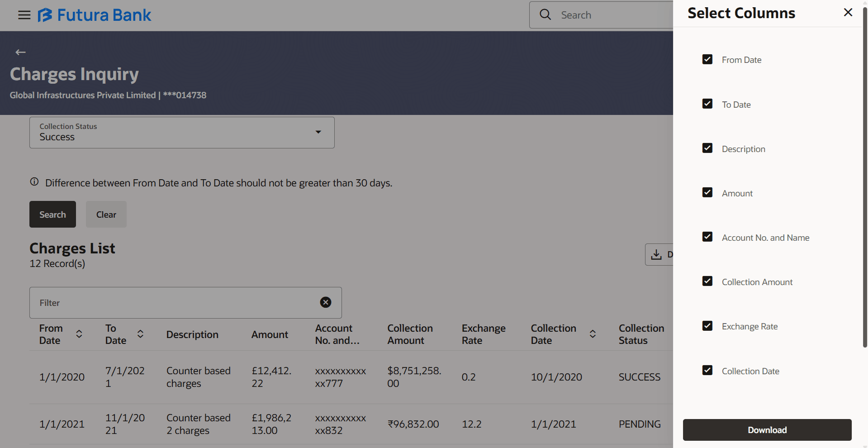The width and height of the screenshot is (868, 448).
Task: Click the amount £12,412.22
Action: coord(271,377)
